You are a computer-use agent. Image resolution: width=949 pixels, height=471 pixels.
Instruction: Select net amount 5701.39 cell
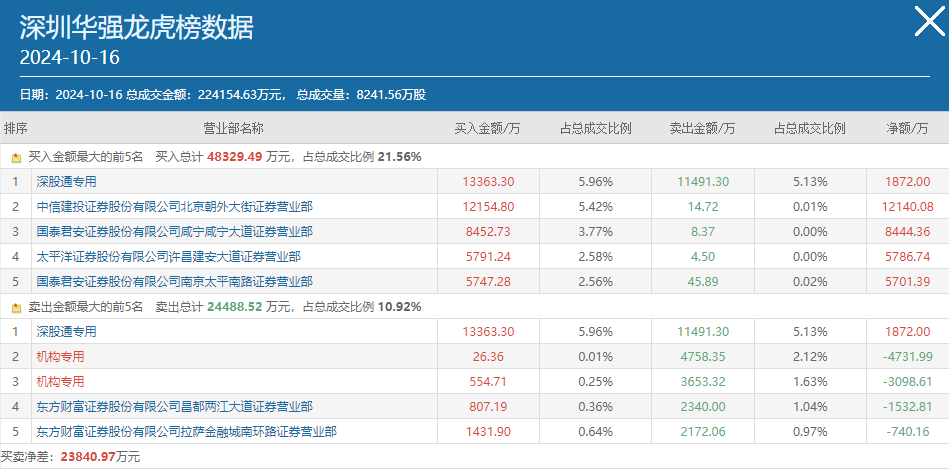click(907, 282)
